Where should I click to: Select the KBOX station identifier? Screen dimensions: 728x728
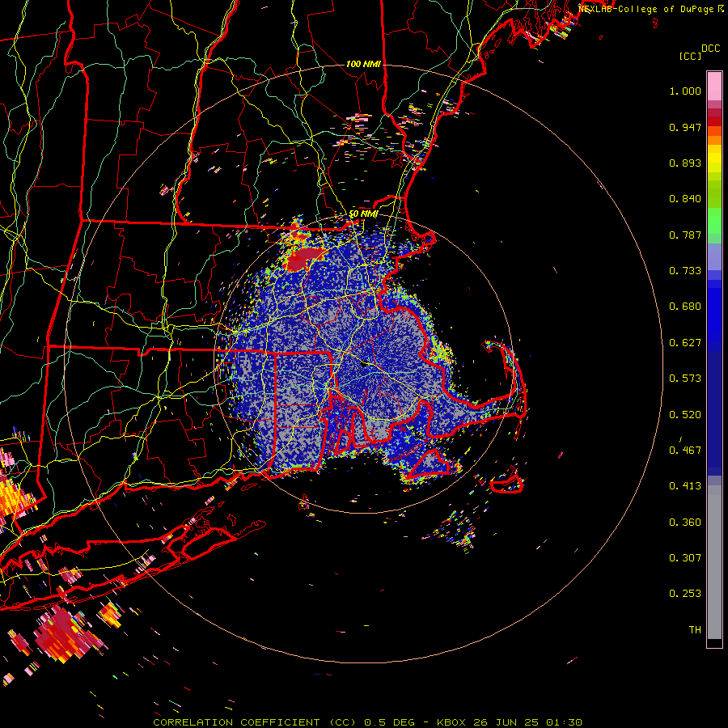pos(451,722)
